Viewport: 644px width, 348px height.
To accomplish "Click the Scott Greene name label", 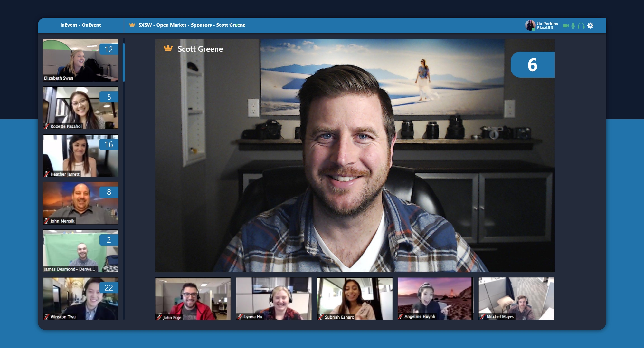I will 200,49.
